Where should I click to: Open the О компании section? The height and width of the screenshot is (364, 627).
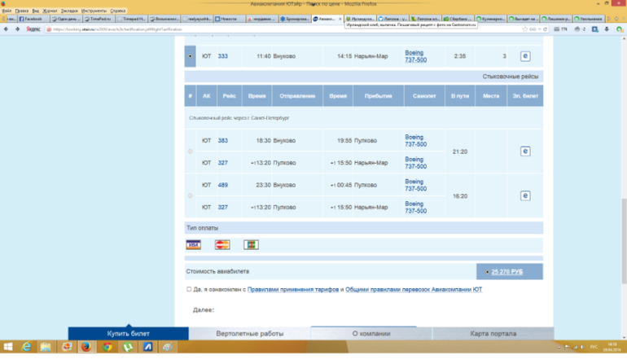[370, 334]
